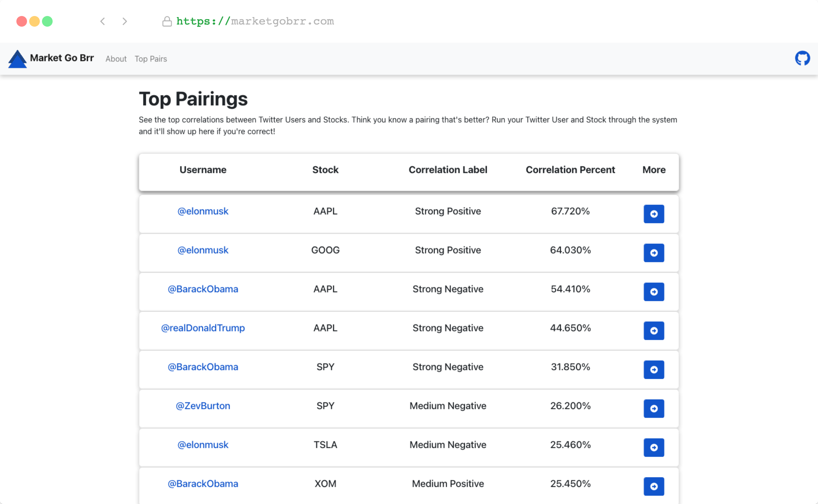This screenshot has height=504, width=818.
Task: Open @realDonaldTrump username link
Action: (x=203, y=328)
